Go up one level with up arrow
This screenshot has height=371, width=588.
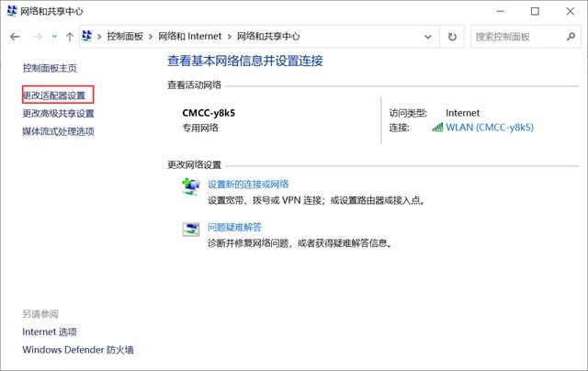click(x=70, y=37)
